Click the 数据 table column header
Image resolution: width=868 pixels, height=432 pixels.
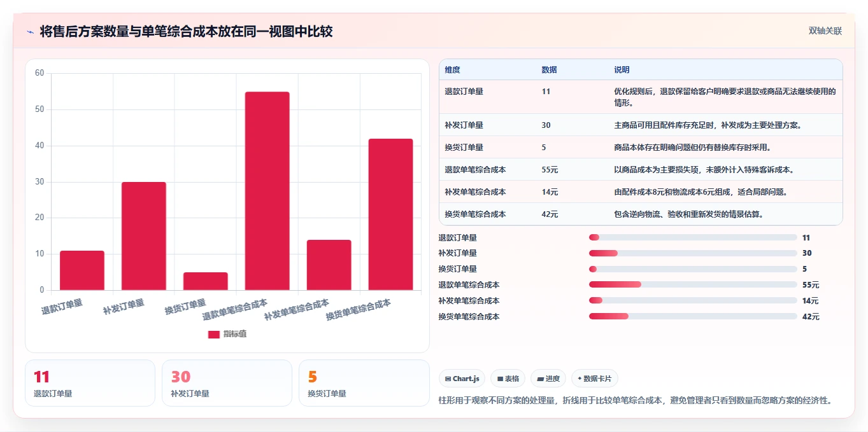[550, 69]
